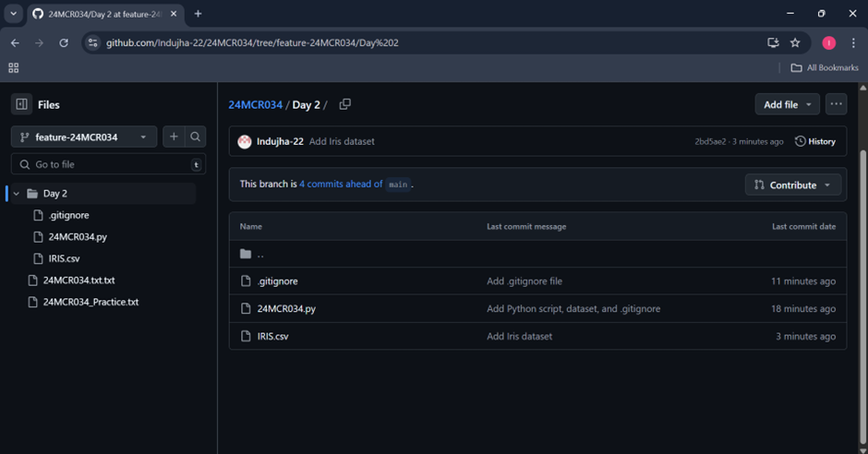The height and width of the screenshot is (454, 868).
Task: Go to 24MCR034 repository root breadcrumb
Action: (x=255, y=104)
